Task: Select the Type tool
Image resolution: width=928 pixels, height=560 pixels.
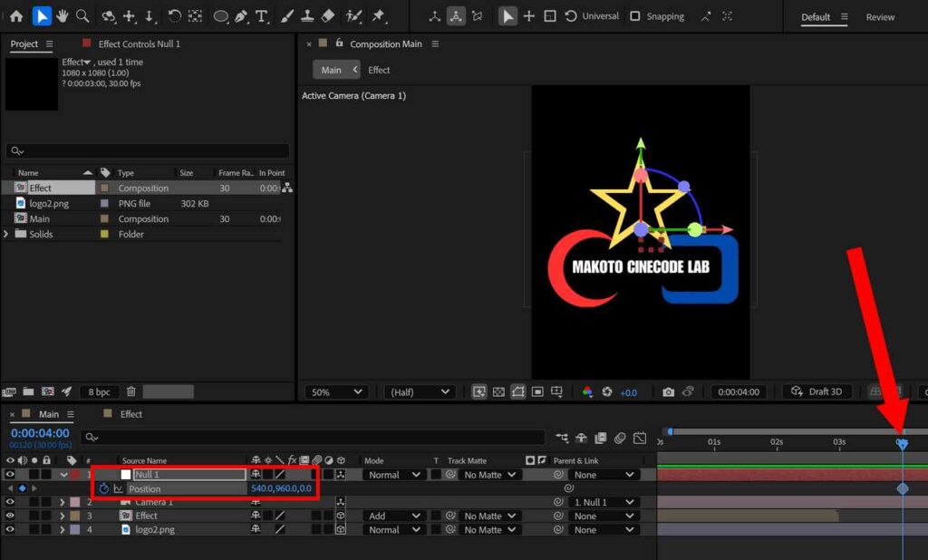Action: (261, 16)
